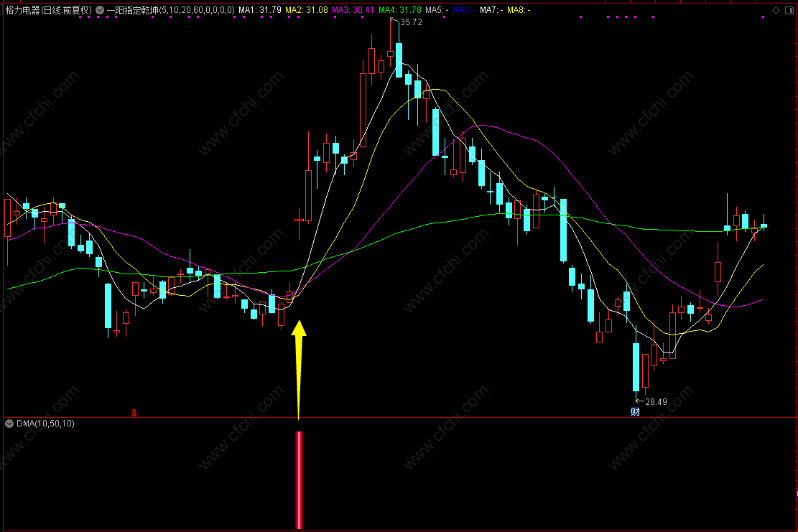Click the MA3: 30.41 magenta label
The width and height of the screenshot is (798, 532).
tap(353, 10)
